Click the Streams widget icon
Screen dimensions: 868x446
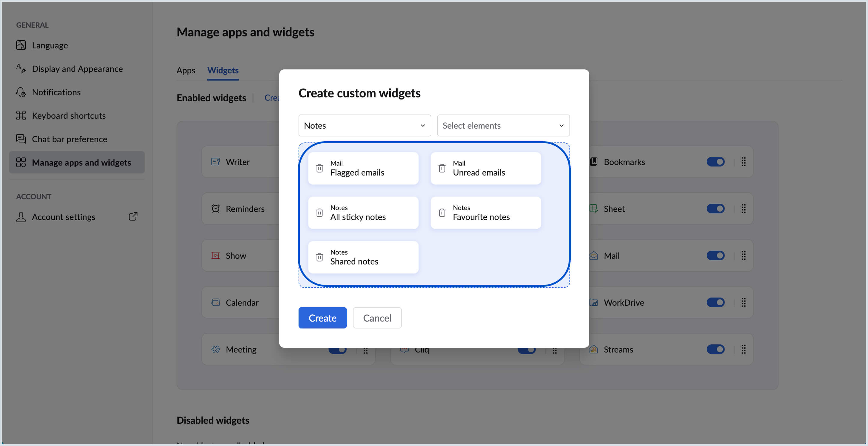tap(594, 349)
